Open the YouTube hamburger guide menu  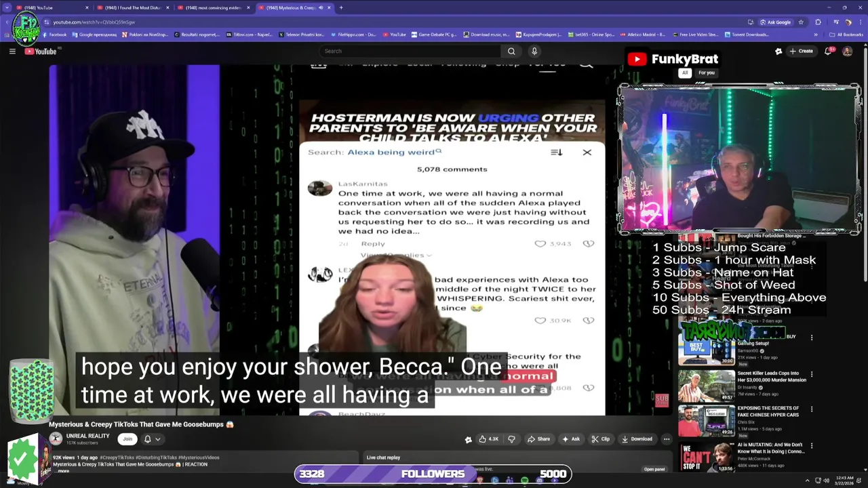click(12, 52)
